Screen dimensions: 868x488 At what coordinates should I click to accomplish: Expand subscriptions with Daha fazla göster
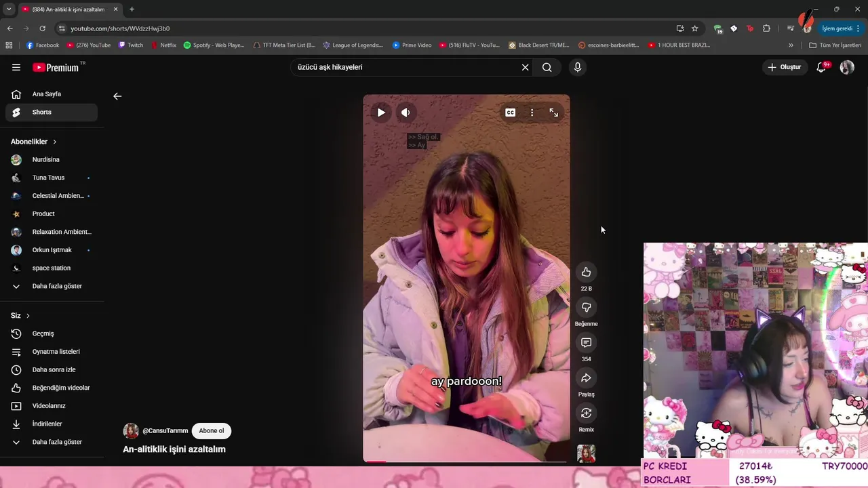pos(52,286)
